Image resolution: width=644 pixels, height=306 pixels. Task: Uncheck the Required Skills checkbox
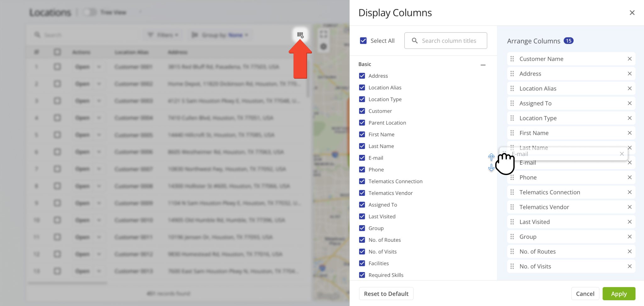click(x=362, y=275)
